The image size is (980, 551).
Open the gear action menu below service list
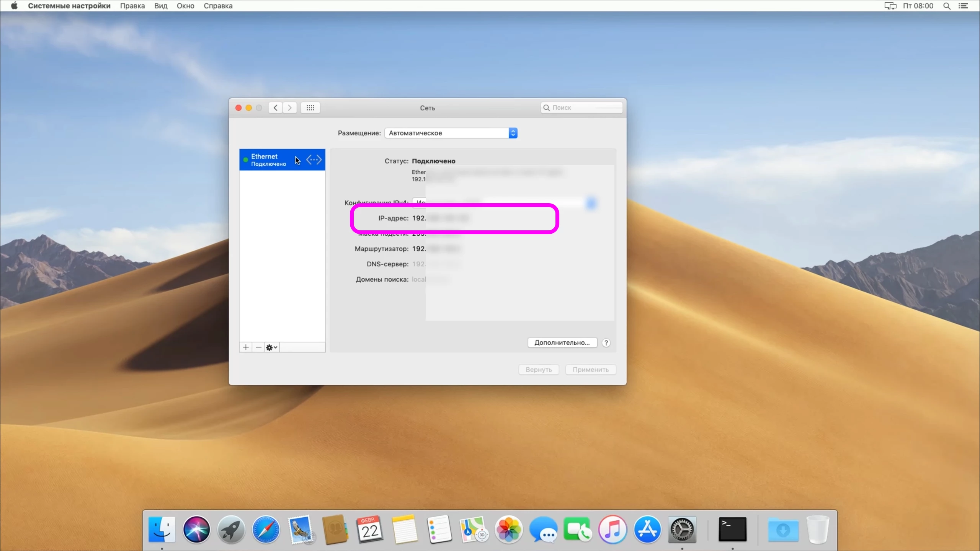(x=271, y=347)
